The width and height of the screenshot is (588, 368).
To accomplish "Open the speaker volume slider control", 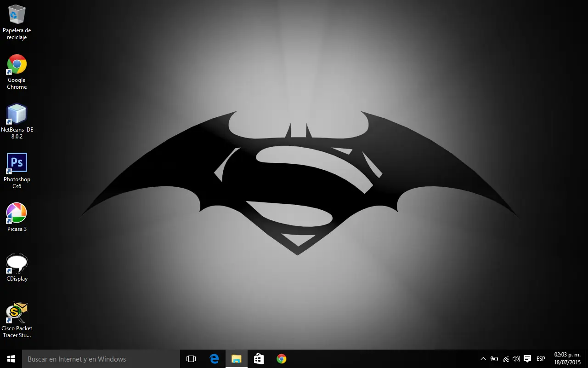I will point(516,359).
